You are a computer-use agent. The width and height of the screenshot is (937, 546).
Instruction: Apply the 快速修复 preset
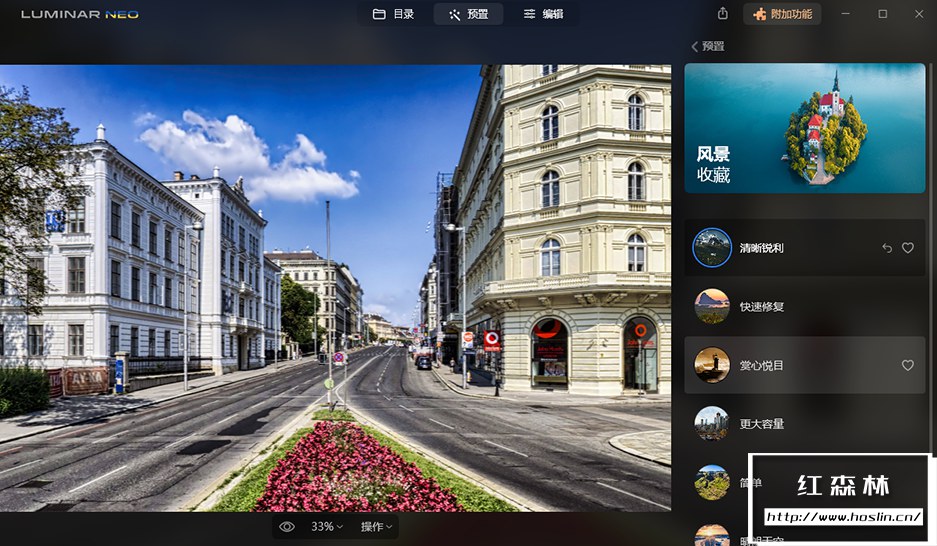(804, 306)
